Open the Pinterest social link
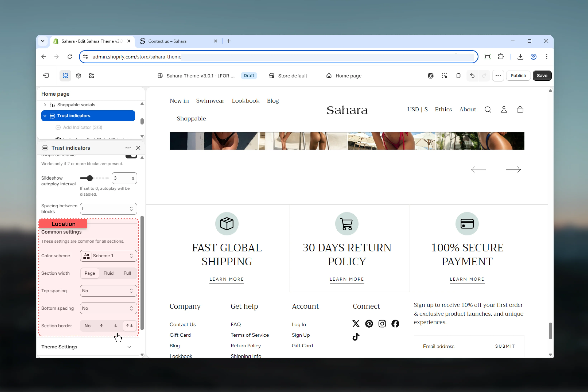 [369, 323]
